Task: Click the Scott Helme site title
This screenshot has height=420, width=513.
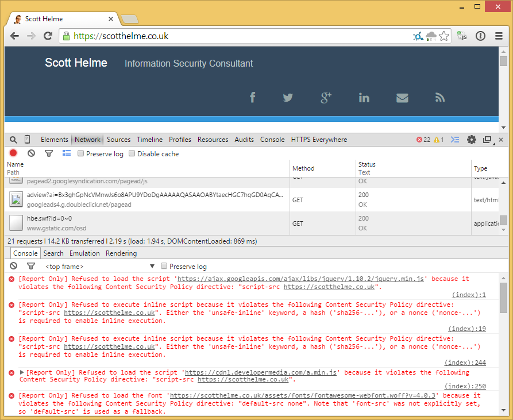Action: tap(76, 63)
